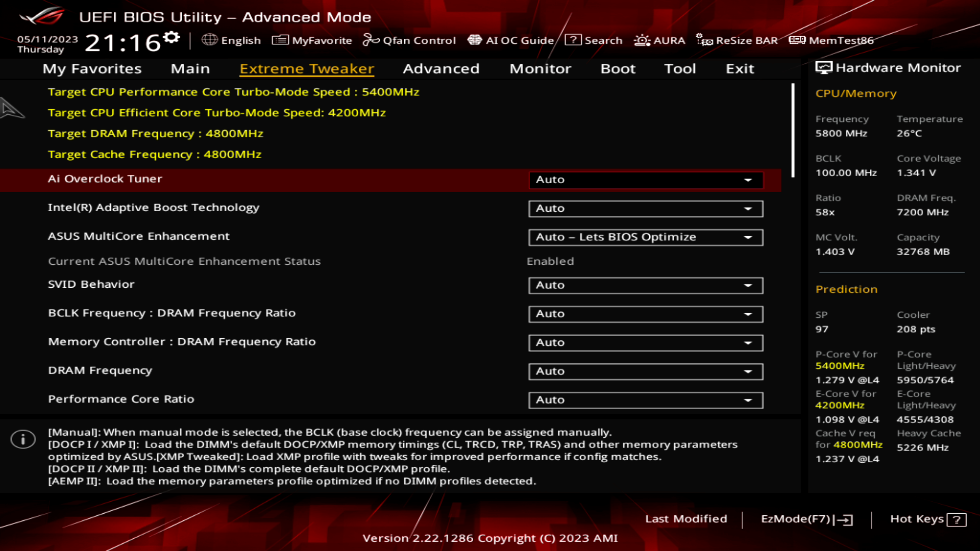Click Current ASUS MultiCore Enhancement Status Enabled
The width and height of the screenshot is (980, 551).
click(x=550, y=261)
